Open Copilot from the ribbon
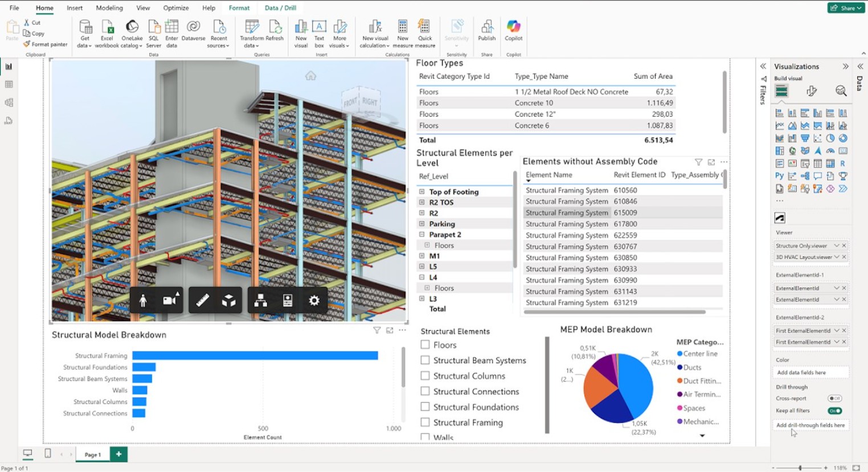 [x=513, y=33]
